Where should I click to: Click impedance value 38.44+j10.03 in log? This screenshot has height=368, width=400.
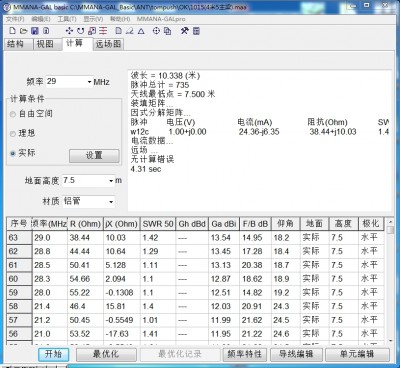click(x=333, y=132)
